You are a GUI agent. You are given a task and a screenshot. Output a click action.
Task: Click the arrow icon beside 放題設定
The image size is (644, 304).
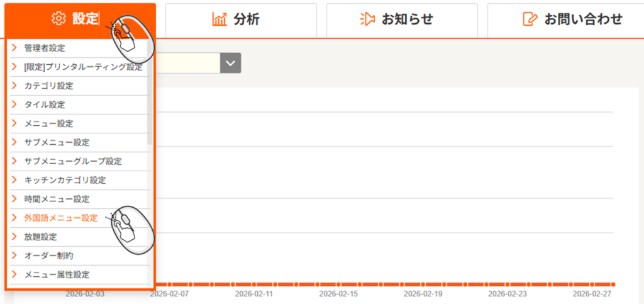tap(14, 237)
